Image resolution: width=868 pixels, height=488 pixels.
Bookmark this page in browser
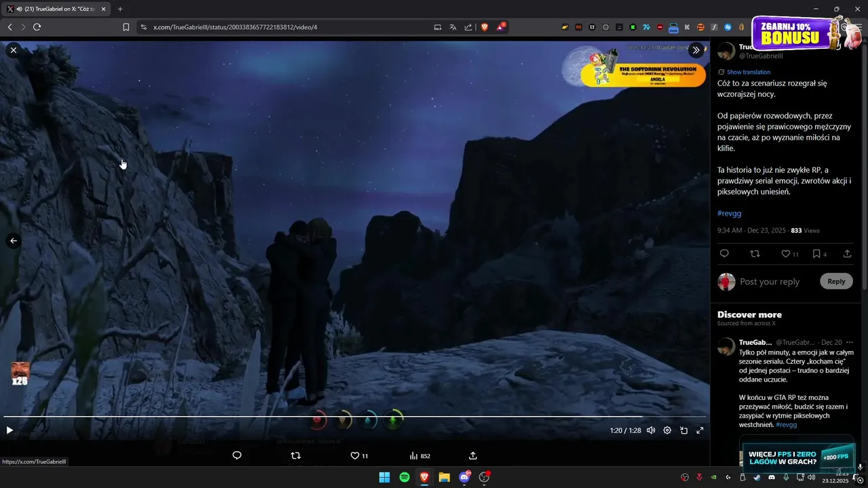tap(125, 27)
